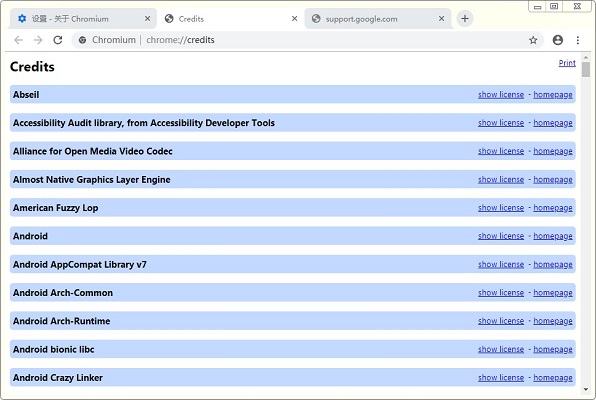This screenshot has width=596, height=400.
Task: Click the forward navigation arrow
Action: [x=38, y=40]
